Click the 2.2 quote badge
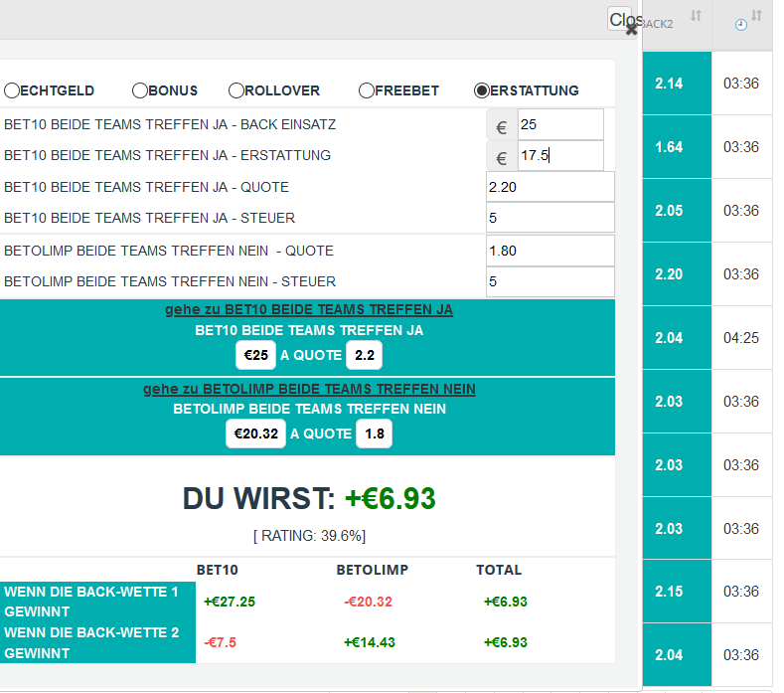This screenshot has width=784, height=693. coord(364,355)
